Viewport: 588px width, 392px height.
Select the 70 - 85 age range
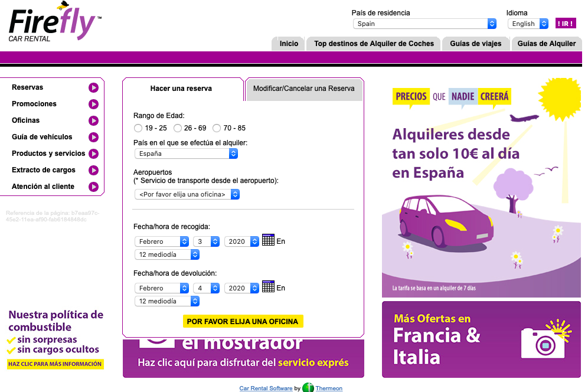pos(217,128)
